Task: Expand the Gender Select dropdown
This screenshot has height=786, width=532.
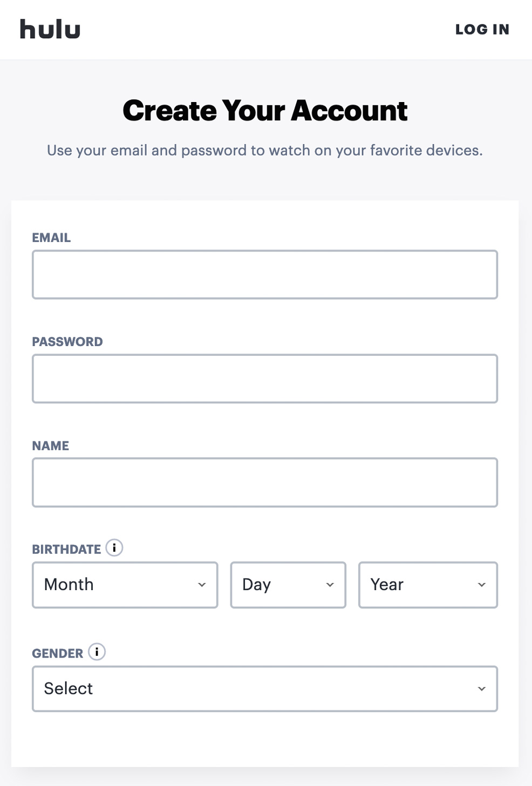Action: (265, 689)
